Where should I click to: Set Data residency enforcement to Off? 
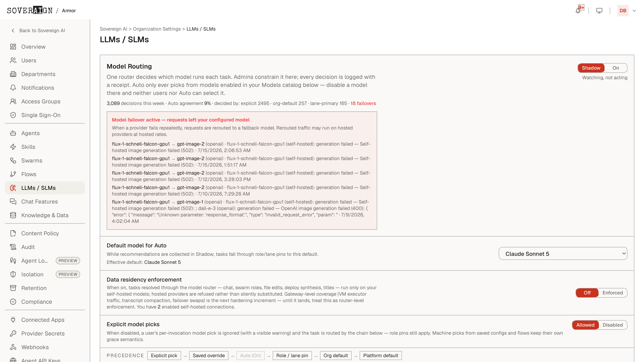(x=587, y=293)
